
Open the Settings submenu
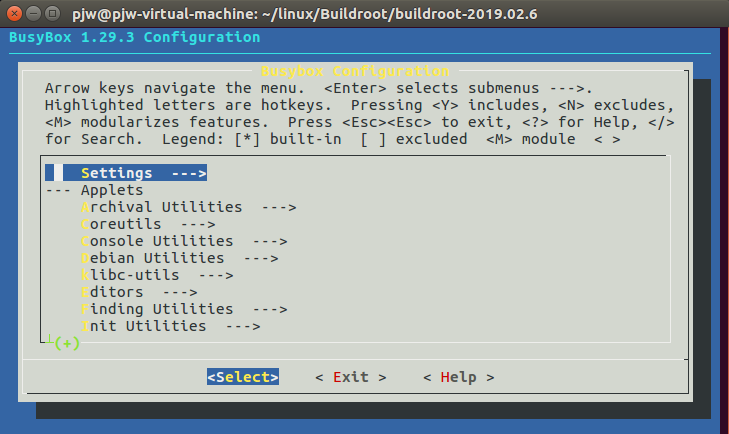(126, 173)
